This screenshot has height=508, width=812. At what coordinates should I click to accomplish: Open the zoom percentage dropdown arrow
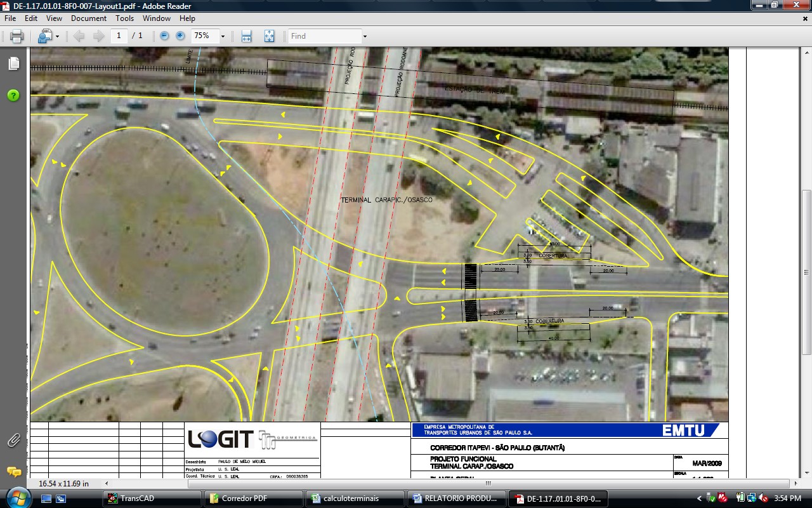click(x=223, y=37)
